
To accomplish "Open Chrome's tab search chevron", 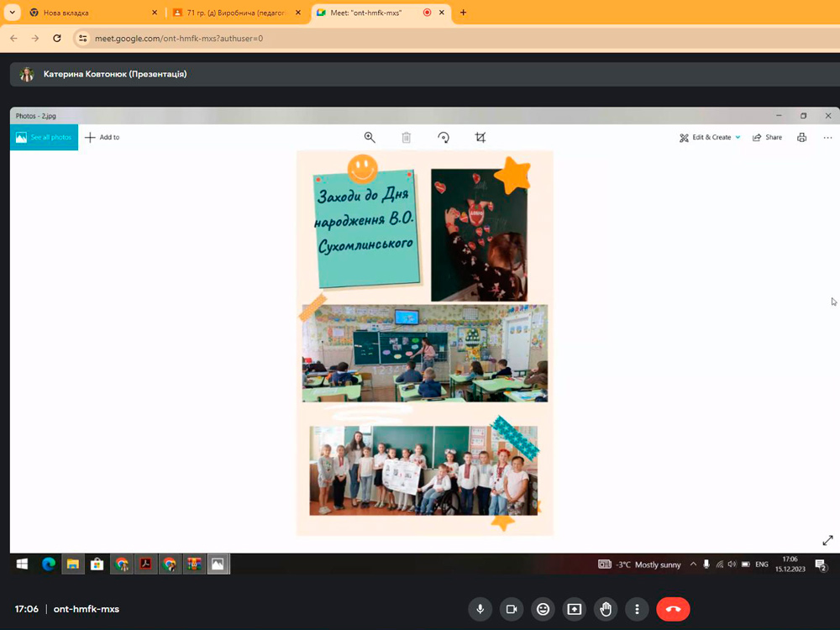I will [13, 13].
